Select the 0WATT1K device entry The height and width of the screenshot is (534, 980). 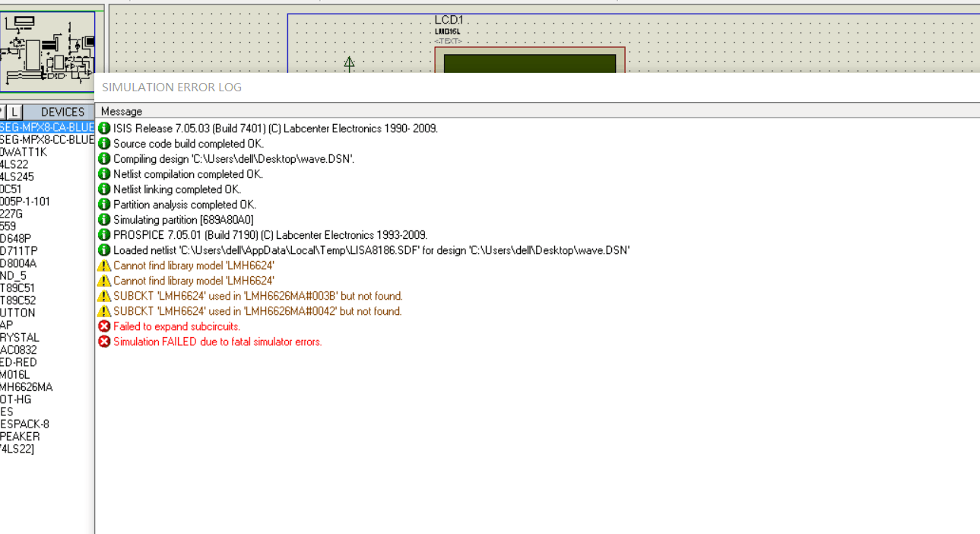(x=24, y=152)
